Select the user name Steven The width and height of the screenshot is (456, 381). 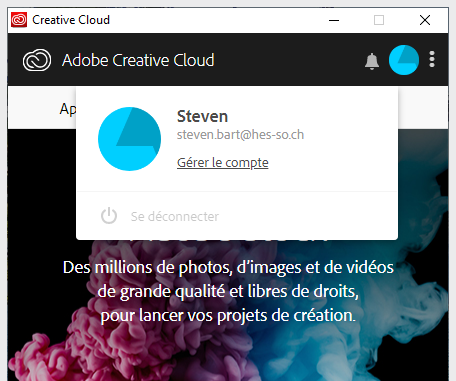tap(202, 116)
